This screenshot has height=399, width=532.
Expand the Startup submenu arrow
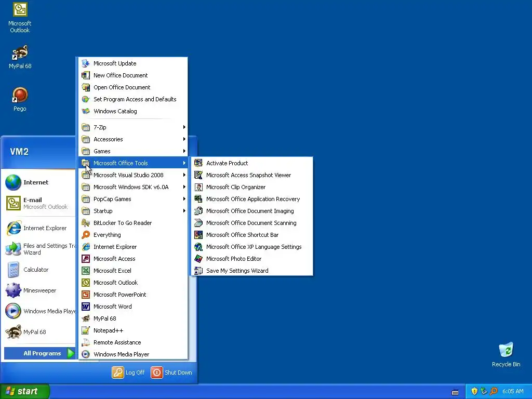tap(184, 211)
